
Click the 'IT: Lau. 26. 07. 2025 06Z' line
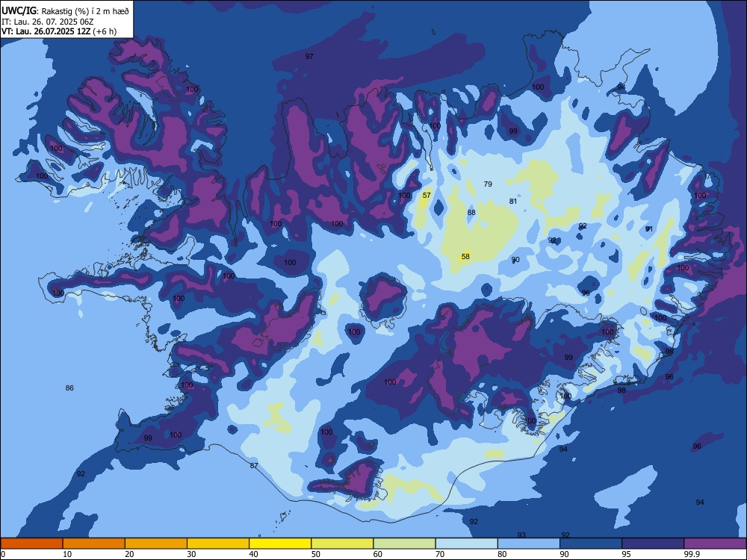tap(47, 22)
